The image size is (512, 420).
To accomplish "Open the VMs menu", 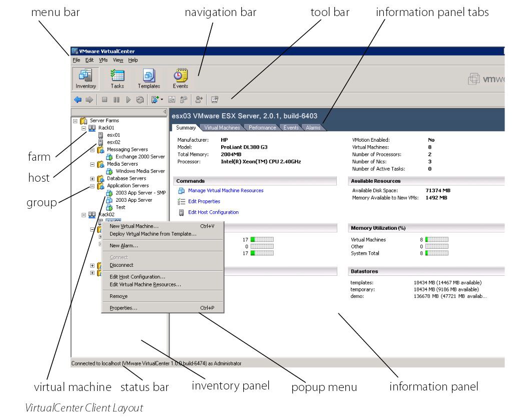I will (103, 60).
